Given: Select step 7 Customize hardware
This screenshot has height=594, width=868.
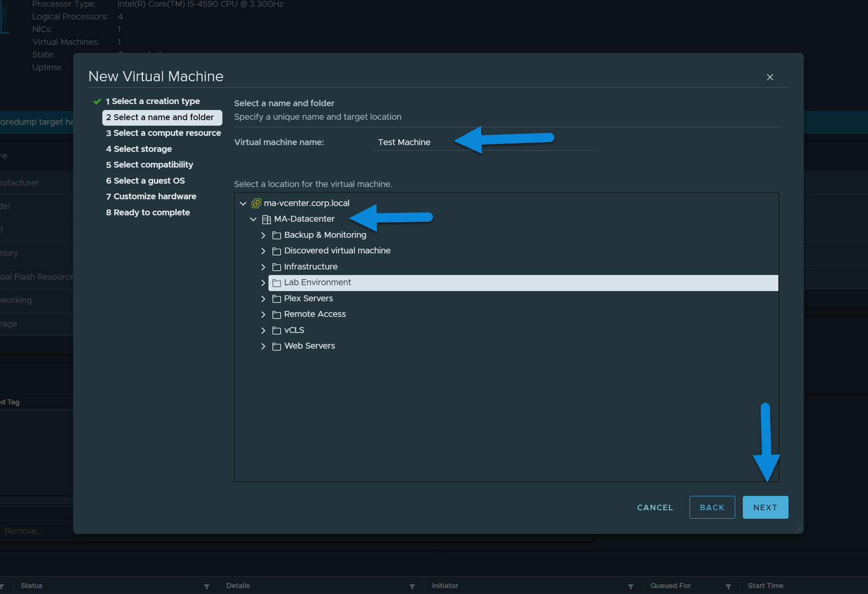Looking at the screenshot, I should [x=151, y=196].
